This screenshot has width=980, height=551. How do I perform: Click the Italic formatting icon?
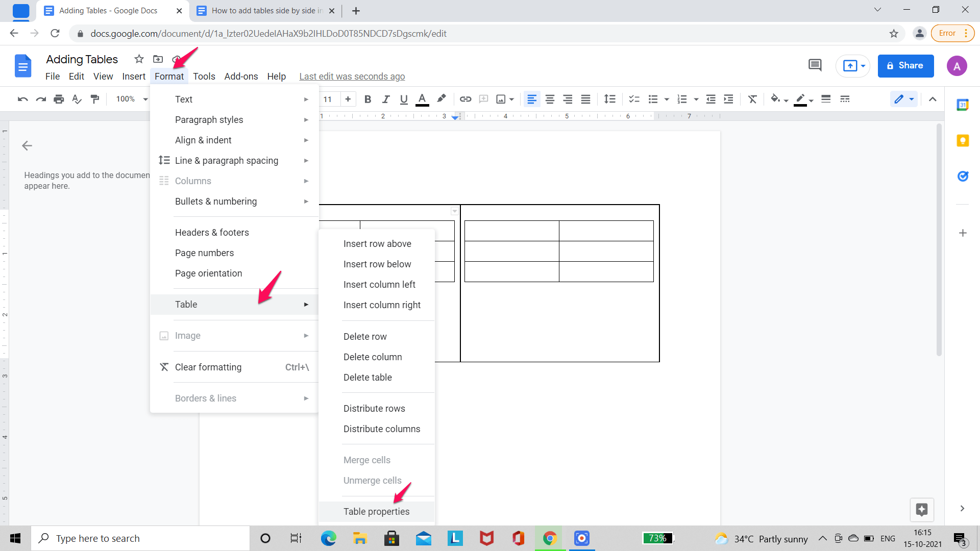[385, 99]
